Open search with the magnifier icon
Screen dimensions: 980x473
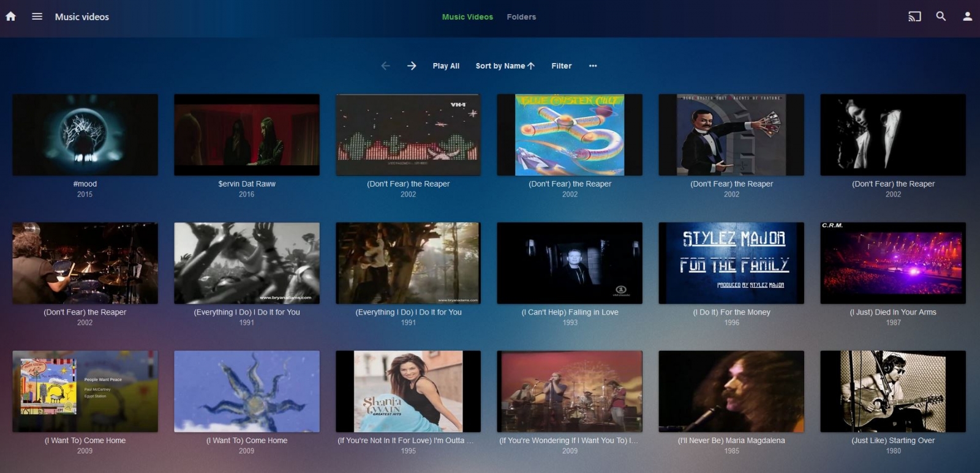click(x=941, y=17)
